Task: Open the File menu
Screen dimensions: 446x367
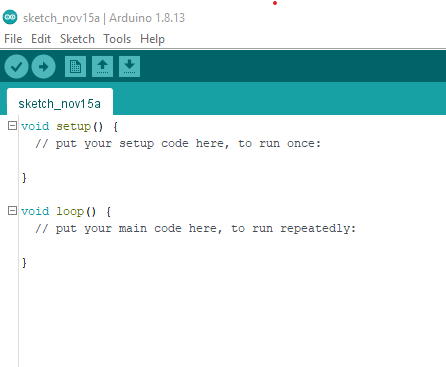Action: pos(13,39)
